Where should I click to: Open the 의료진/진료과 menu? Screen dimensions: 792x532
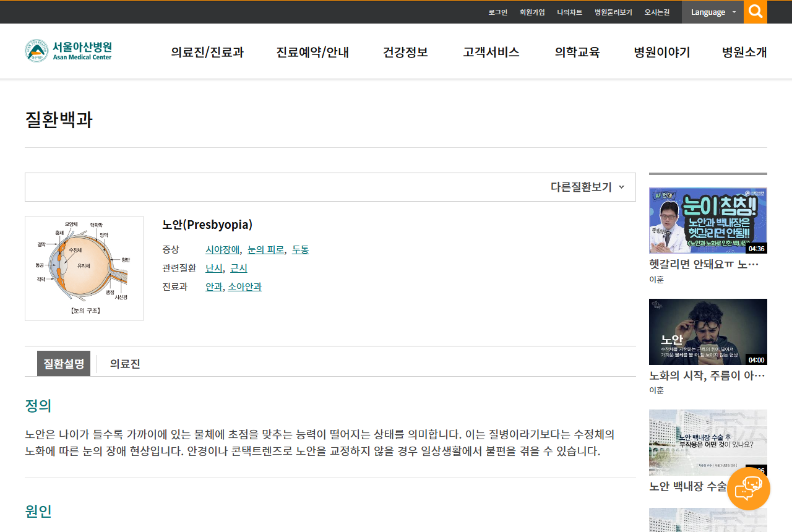207,52
